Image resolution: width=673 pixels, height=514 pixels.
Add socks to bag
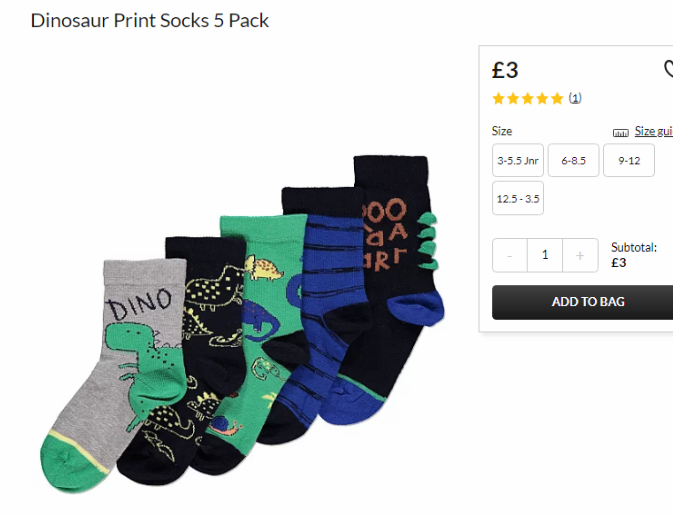[x=583, y=302]
